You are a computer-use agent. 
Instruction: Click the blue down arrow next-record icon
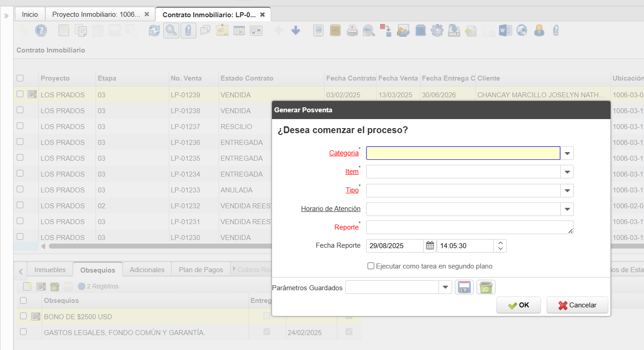[296, 30]
